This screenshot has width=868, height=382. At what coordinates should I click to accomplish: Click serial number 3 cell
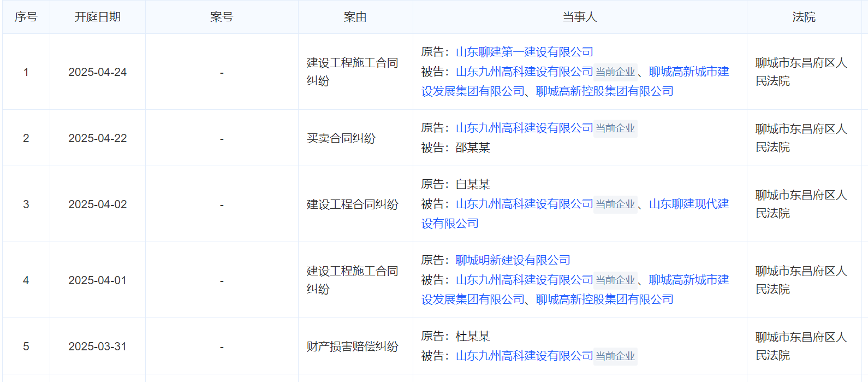pyautogui.click(x=26, y=204)
